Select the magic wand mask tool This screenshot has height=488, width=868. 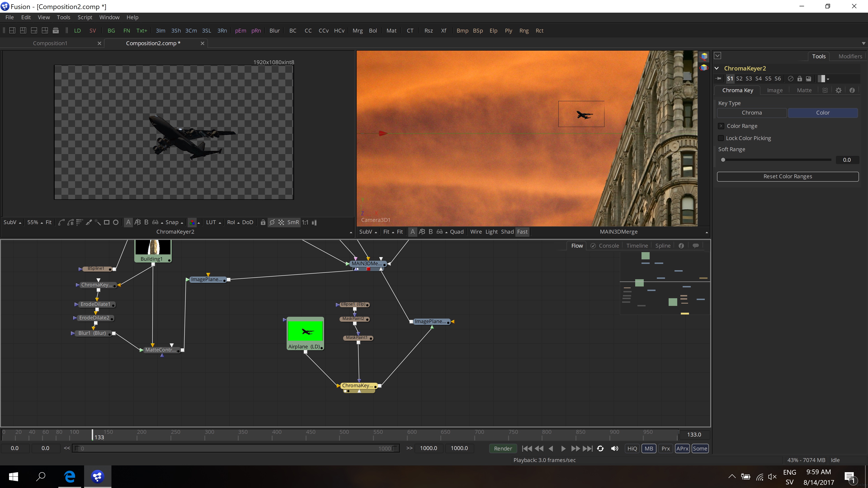(98, 222)
